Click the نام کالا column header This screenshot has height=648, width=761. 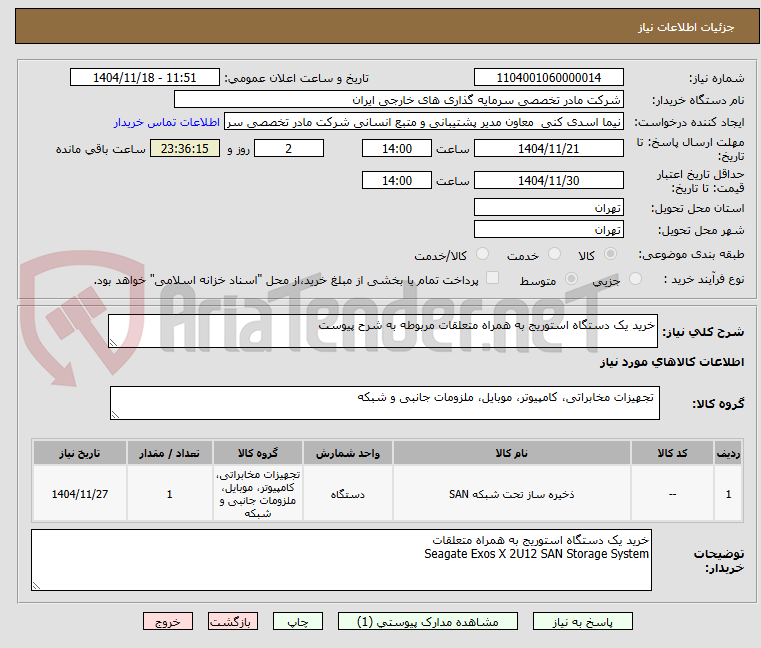pos(512,453)
